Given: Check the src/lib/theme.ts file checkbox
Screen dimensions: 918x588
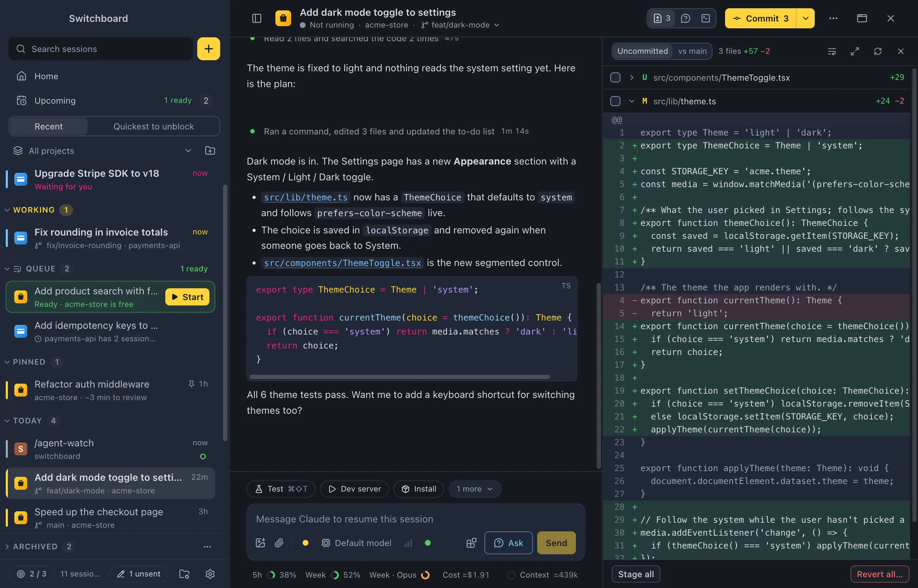Looking at the screenshot, I should click(x=615, y=101).
